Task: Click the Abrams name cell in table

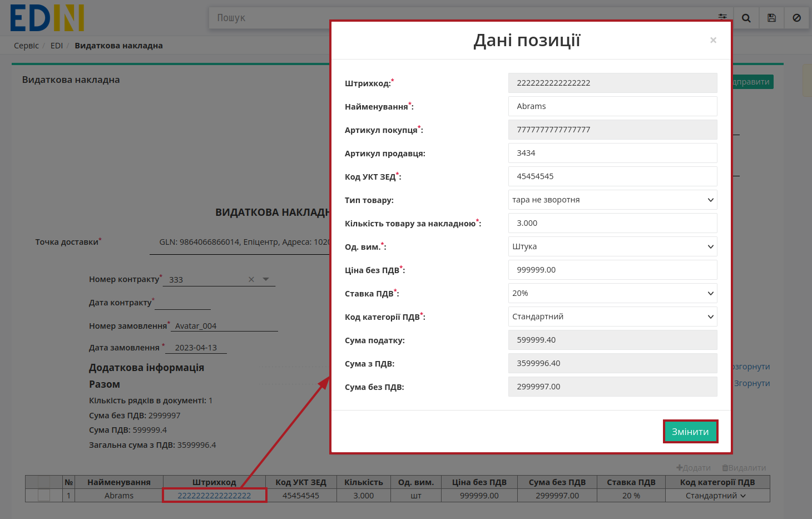Action: (x=119, y=496)
